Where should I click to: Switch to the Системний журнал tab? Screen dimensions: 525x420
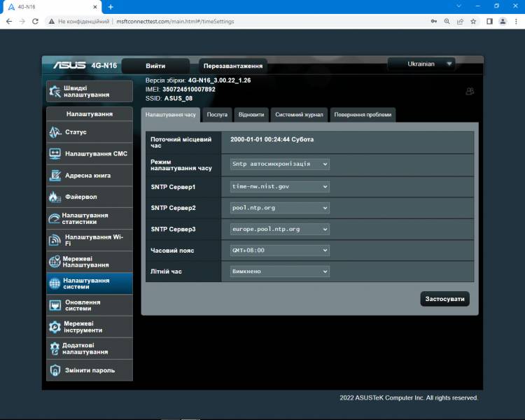point(299,115)
